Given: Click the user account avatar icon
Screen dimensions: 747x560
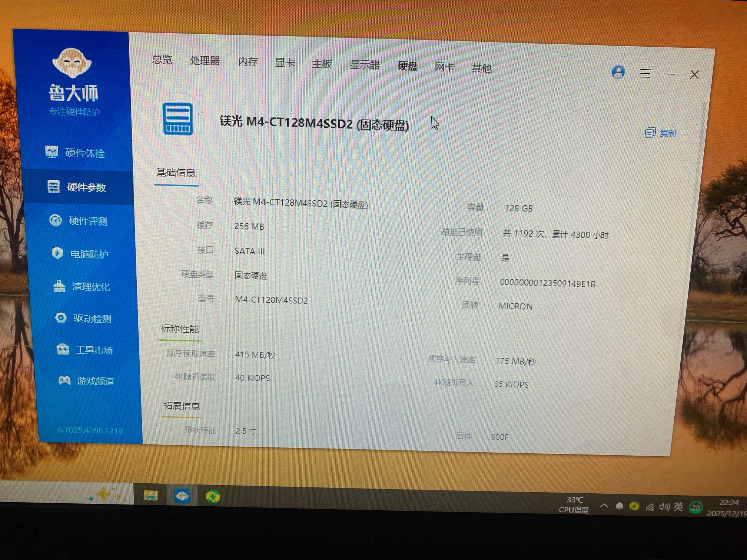Looking at the screenshot, I should 618,72.
